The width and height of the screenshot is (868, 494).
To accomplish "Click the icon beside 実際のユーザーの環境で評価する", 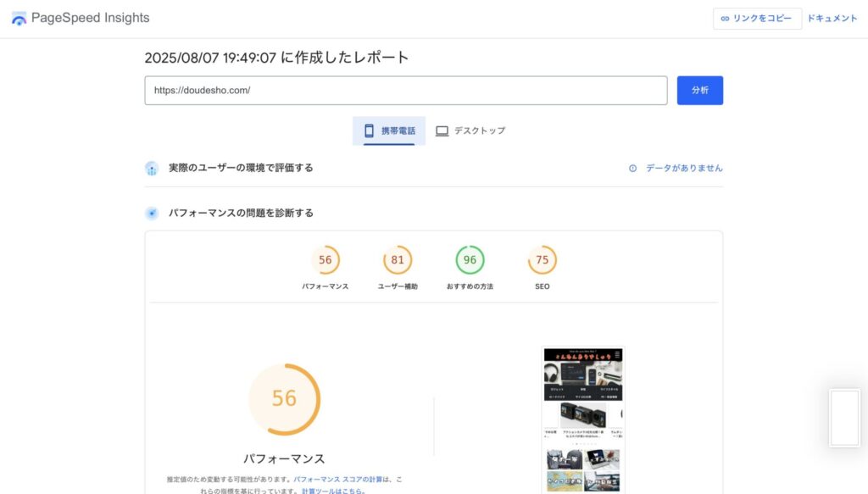I will 152,168.
